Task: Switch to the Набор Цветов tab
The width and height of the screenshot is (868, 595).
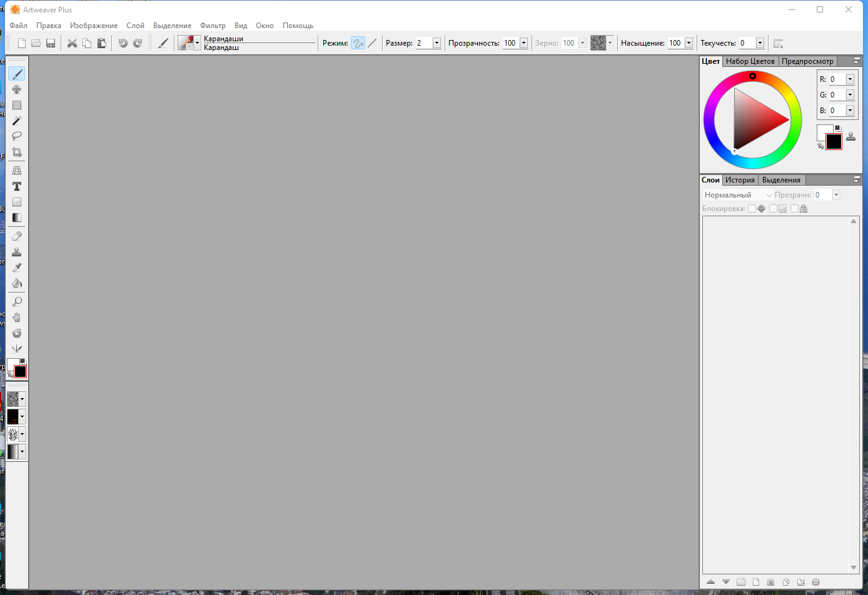Action: click(x=750, y=61)
